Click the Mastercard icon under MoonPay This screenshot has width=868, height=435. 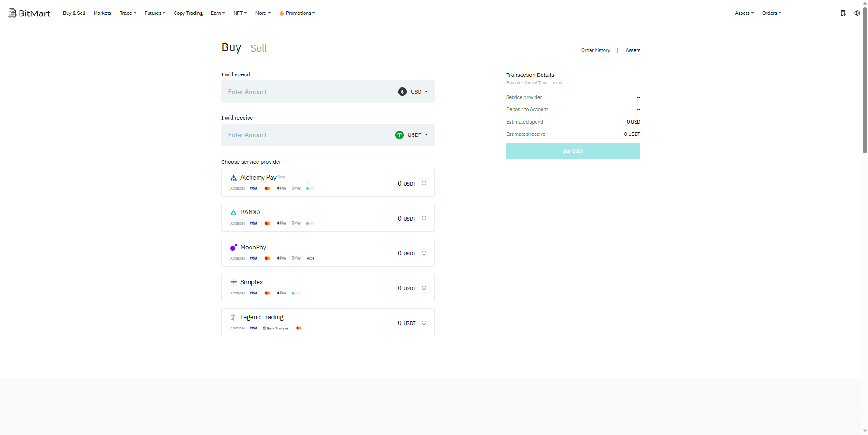pos(267,258)
